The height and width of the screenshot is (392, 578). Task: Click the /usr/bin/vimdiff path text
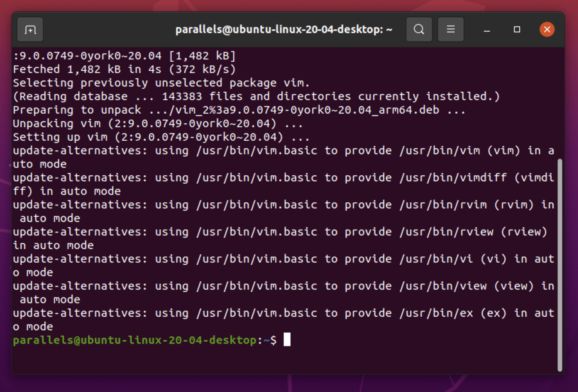pyautogui.click(x=453, y=178)
